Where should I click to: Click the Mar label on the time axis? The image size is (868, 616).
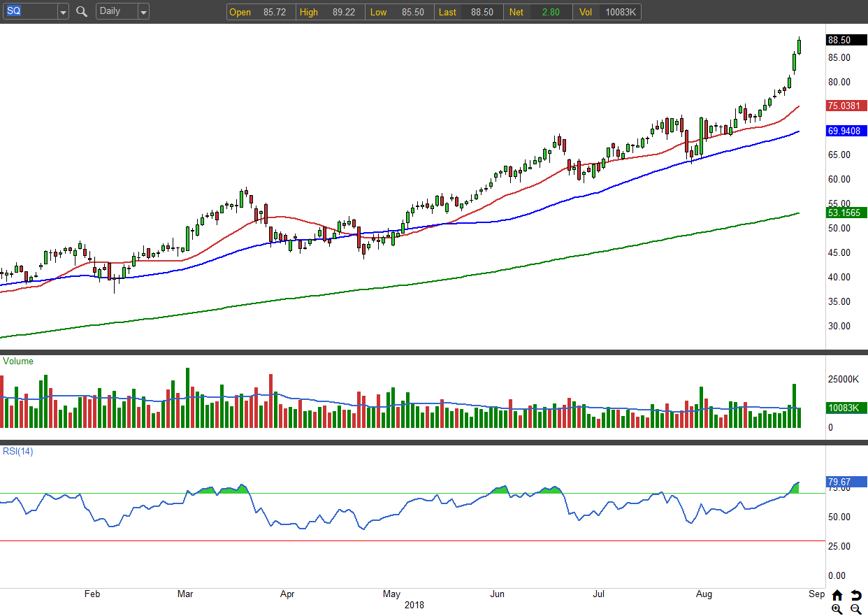[x=185, y=594]
